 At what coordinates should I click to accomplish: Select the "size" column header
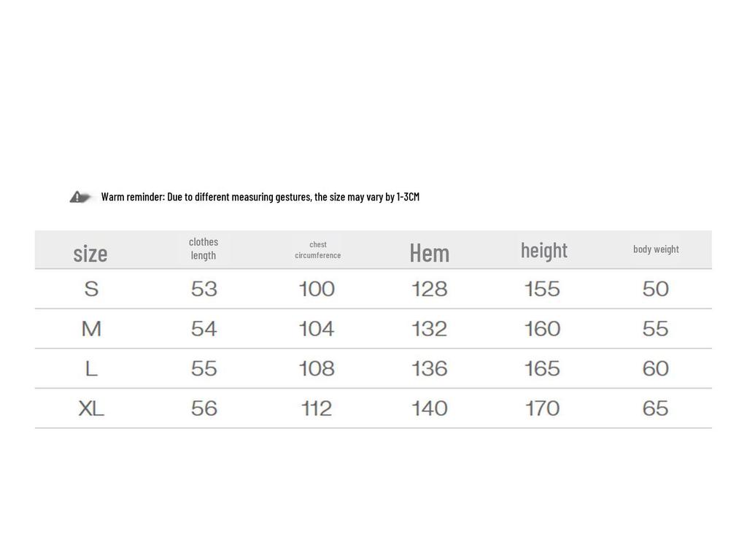90,253
